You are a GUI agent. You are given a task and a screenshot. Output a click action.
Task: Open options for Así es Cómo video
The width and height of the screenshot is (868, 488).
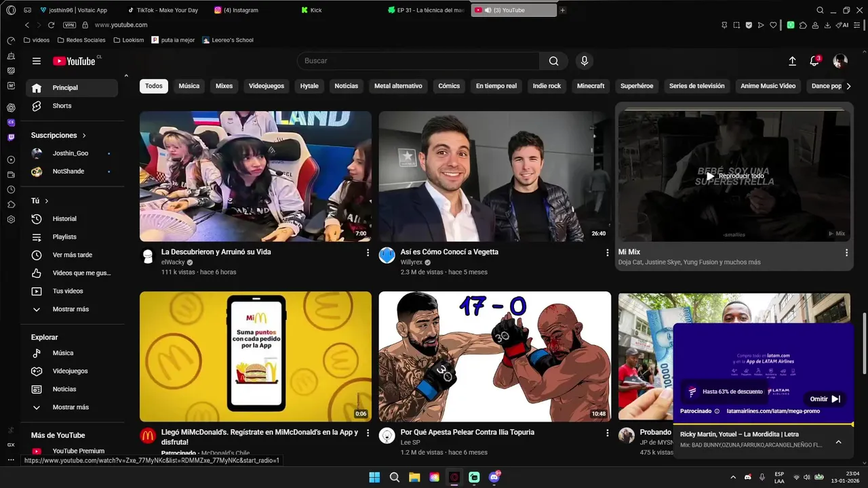[608, 252]
